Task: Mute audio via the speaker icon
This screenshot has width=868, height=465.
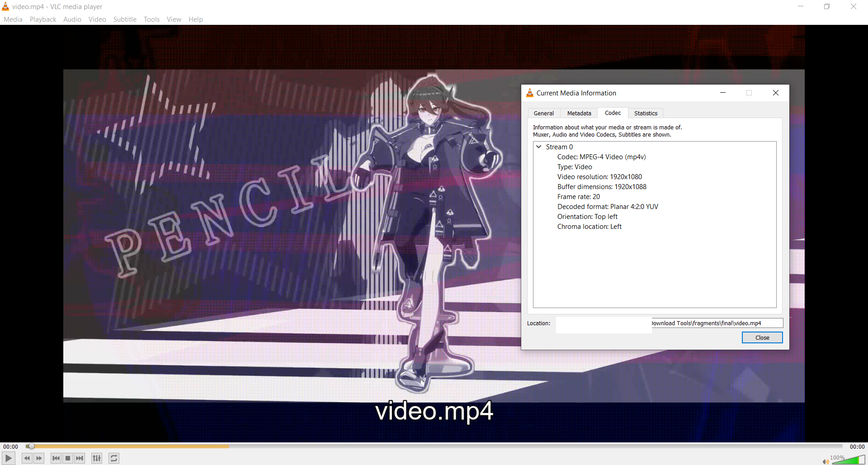Action: [x=826, y=461]
